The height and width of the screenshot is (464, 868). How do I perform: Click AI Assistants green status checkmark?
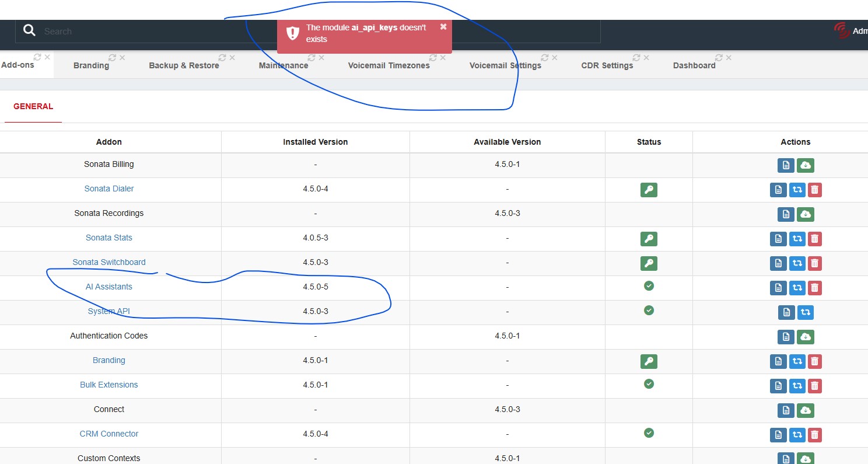649,286
